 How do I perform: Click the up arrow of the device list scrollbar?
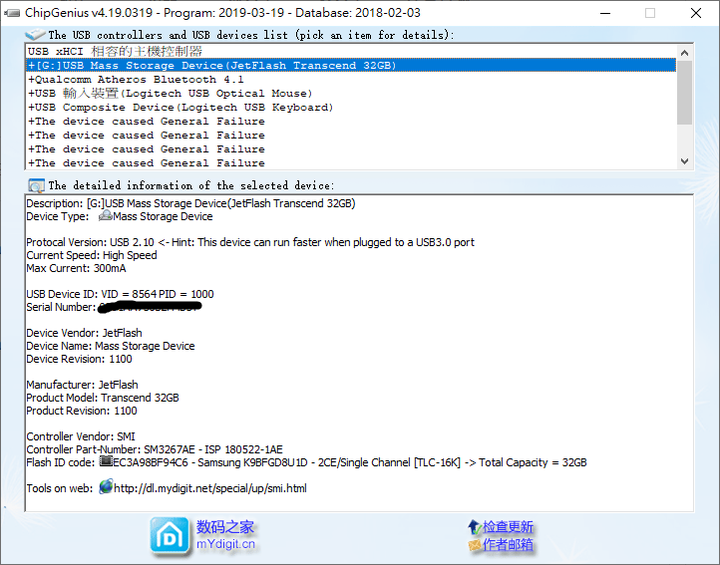[x=684, y=53]
